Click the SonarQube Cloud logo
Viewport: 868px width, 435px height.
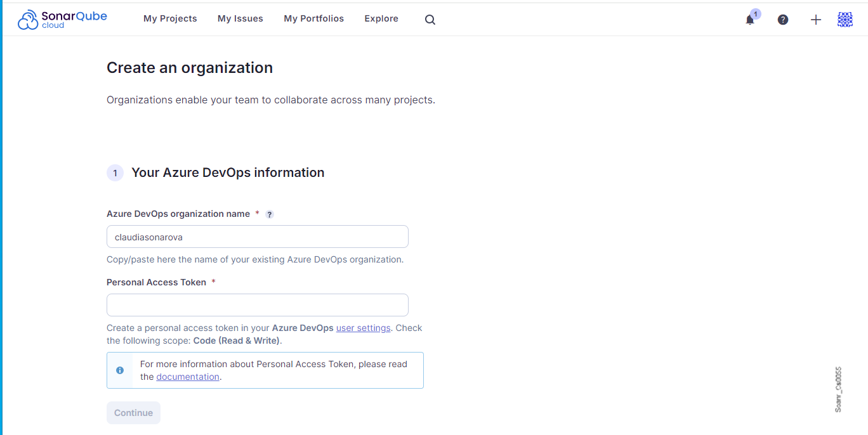[x=62, y=19]
